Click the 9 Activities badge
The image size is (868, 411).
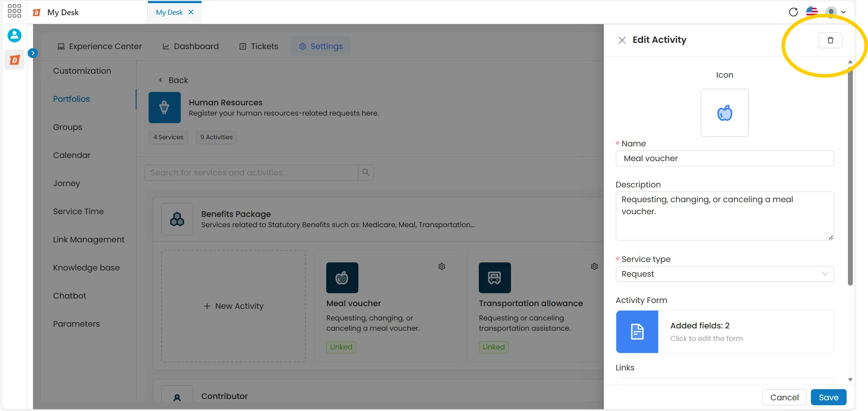pyautogui.click(x=216, y=137)
